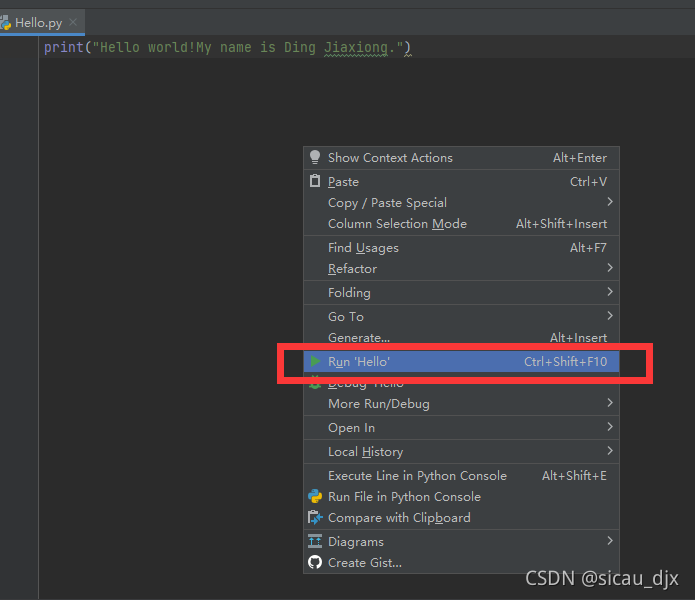Expand the Diagrams submenu arrow

click(x=610, y=541)
